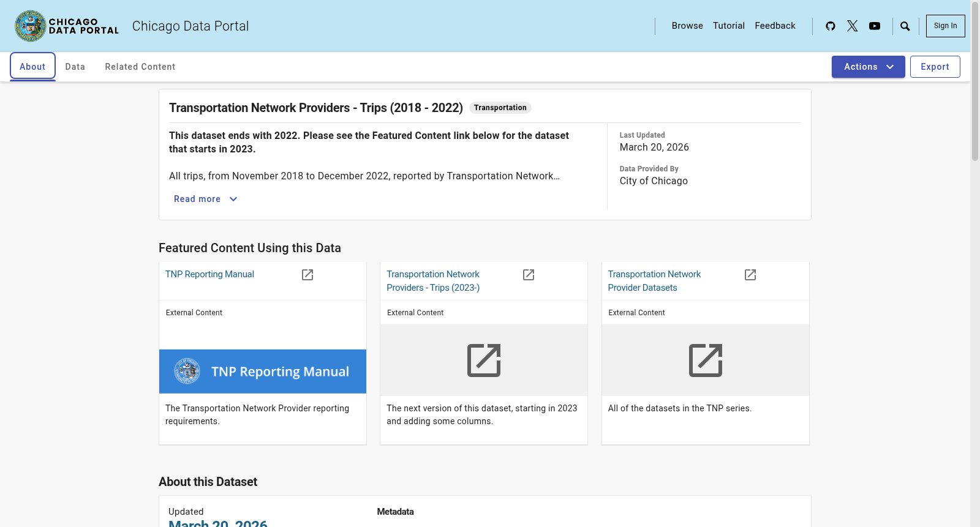Click the Sign In button
Viewport: 980px width, 527px height.
tap(946, 26)
